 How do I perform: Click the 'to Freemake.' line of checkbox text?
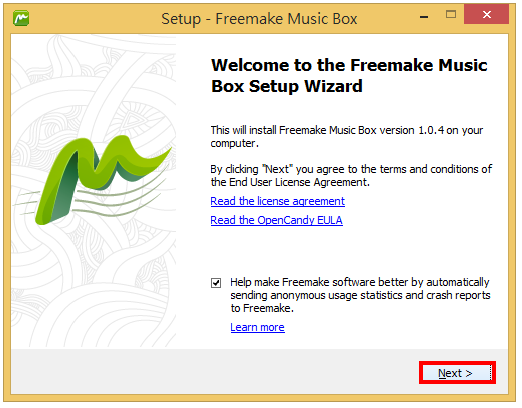262,308
